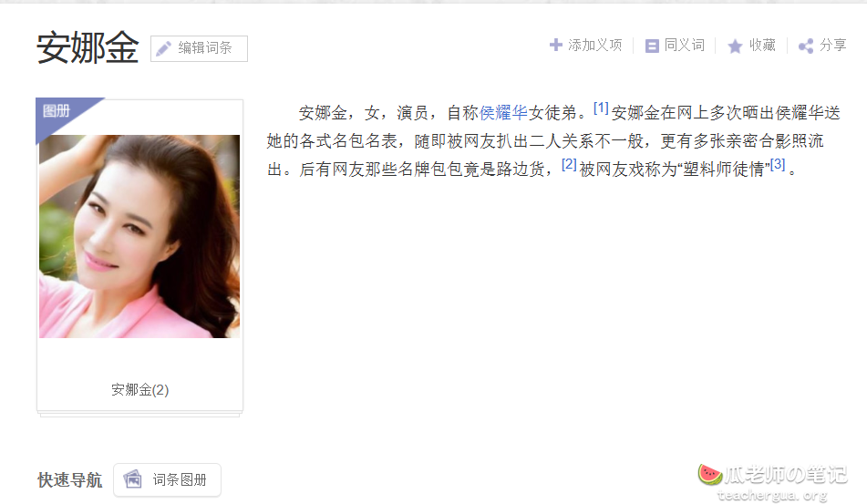
Task: Choose the 收藏 text label
Action: tap(762, 45)
